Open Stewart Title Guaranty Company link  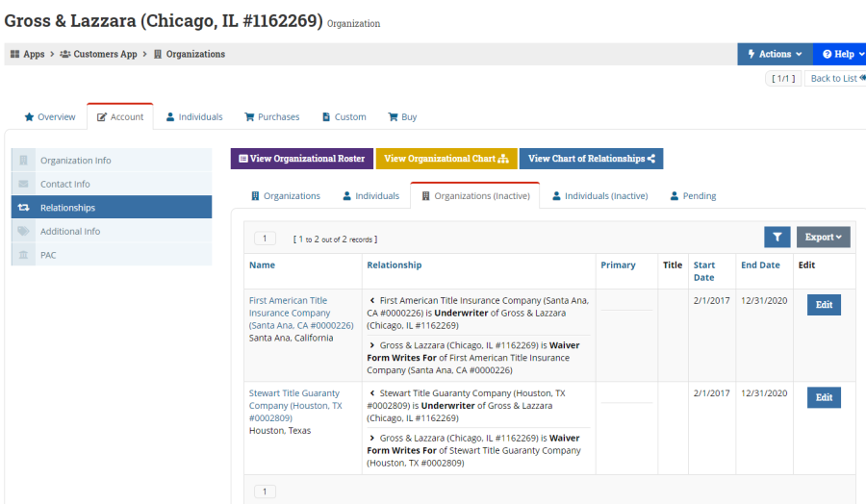click(x=295, y=406)
